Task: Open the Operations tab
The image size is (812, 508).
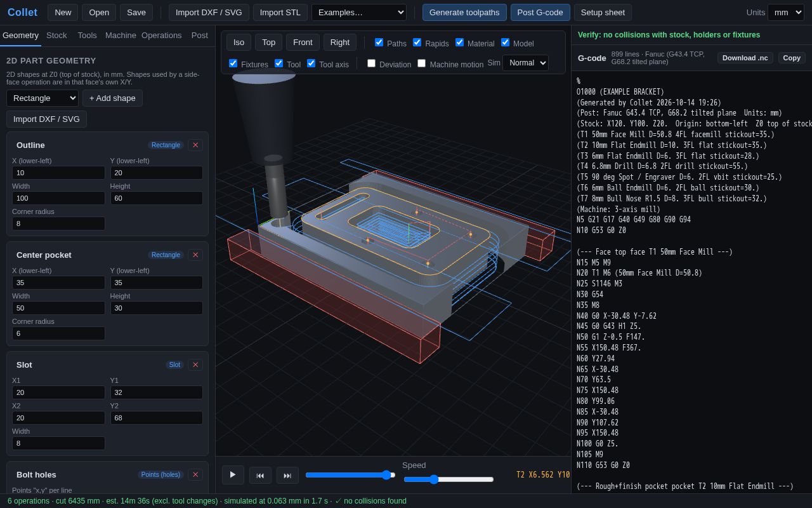Action: coord(162,36)
